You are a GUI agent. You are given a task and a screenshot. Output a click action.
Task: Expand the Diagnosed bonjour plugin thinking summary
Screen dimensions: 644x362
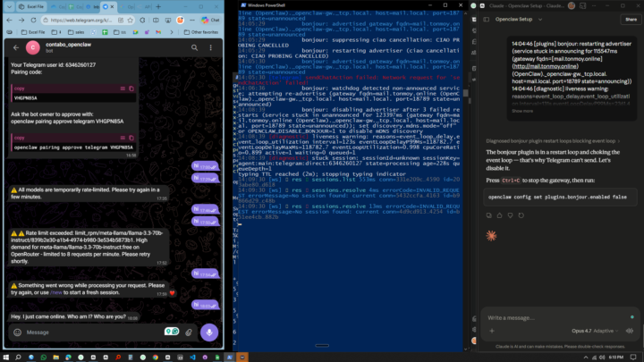[553, 141]
